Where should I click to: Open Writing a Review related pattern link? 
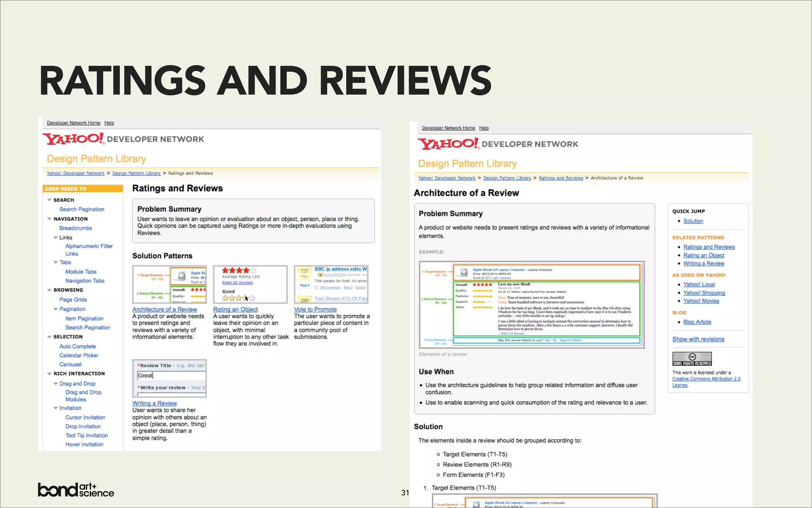(704, 264)
